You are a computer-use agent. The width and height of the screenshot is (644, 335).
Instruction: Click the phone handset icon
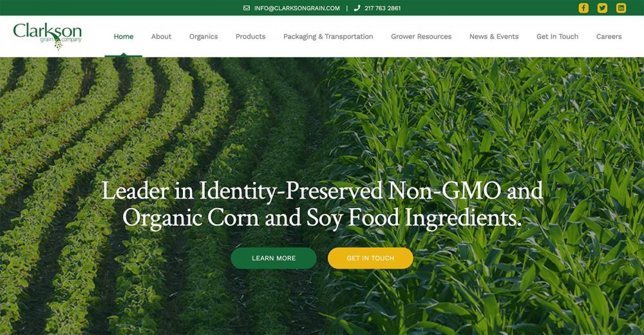click(357, 8)
